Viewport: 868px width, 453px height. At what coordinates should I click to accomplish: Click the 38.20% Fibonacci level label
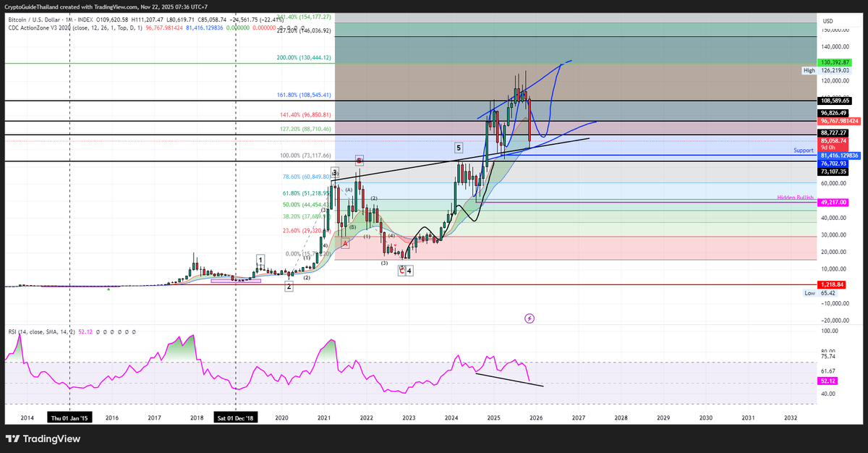[307, 216]
